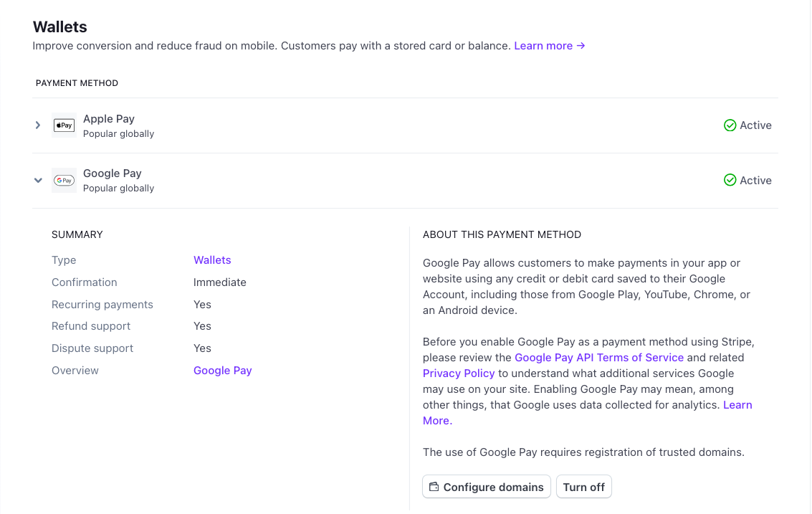Viewport: 812px width, 514px height.
Task: Collapse the Google Pay row chevron
Action: pyautogui.click(x=38, y=181)
